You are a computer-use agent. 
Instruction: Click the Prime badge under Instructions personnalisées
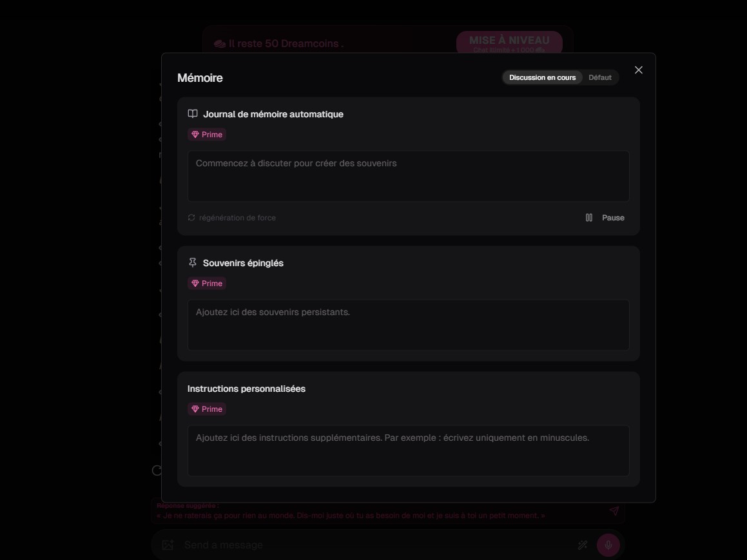pyautogui.click(x=207, y=409)
